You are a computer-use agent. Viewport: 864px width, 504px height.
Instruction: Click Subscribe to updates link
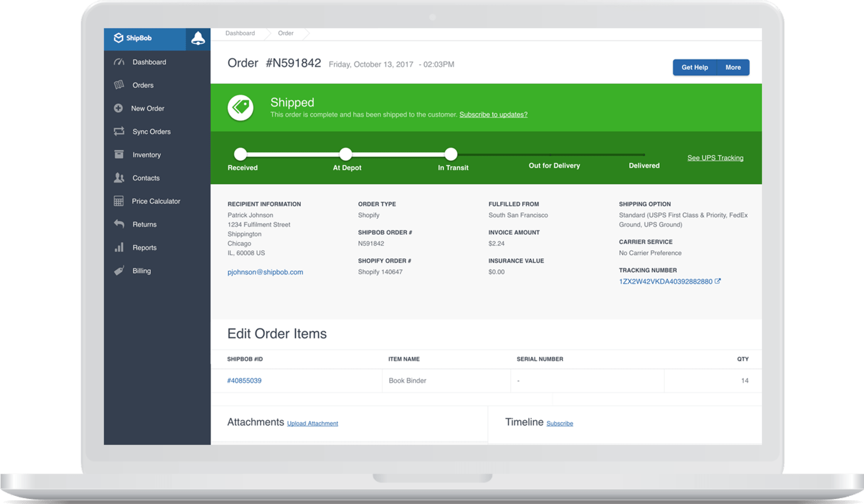pos(493,115)
